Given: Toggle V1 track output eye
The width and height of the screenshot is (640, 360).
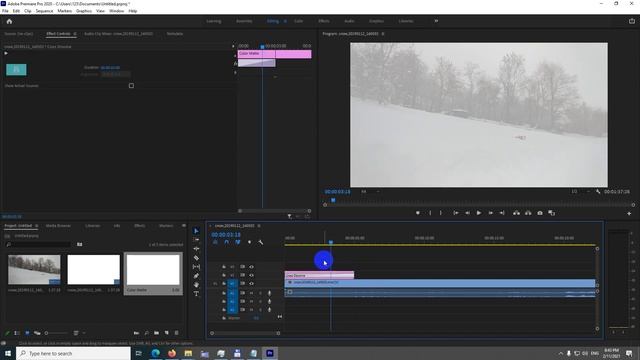Looking at the screenshot, I should [251, 283].
